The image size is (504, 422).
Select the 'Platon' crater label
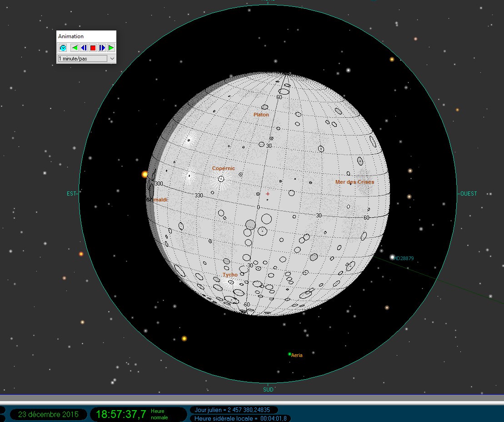pos(261,115)
